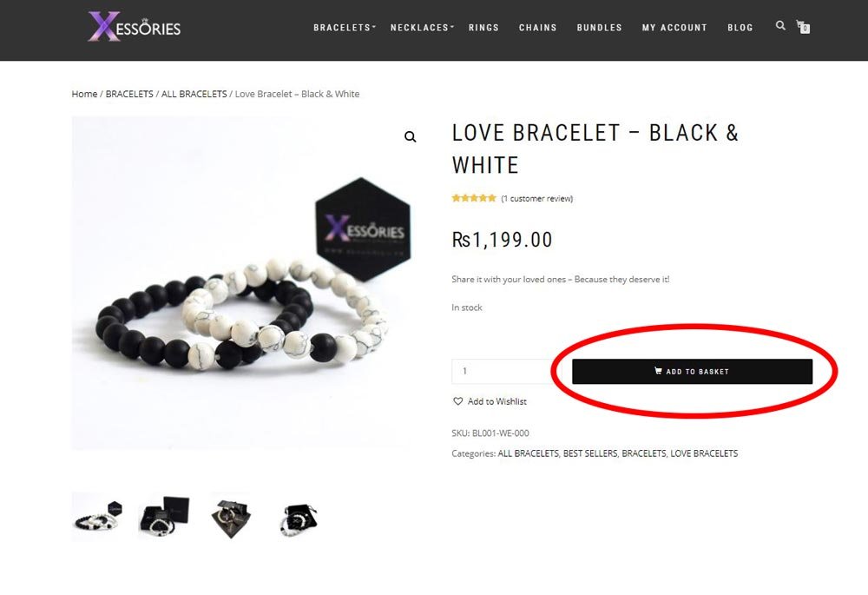Screen dimensions: 868x595
Task: Add the bracelet to basket
Action: tap(692, 371)
